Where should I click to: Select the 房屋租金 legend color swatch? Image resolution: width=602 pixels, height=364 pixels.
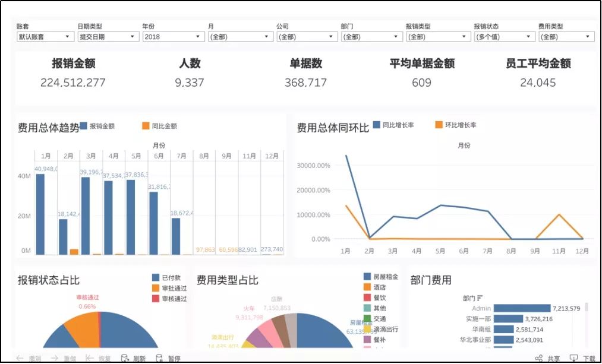tap(367, 277)
